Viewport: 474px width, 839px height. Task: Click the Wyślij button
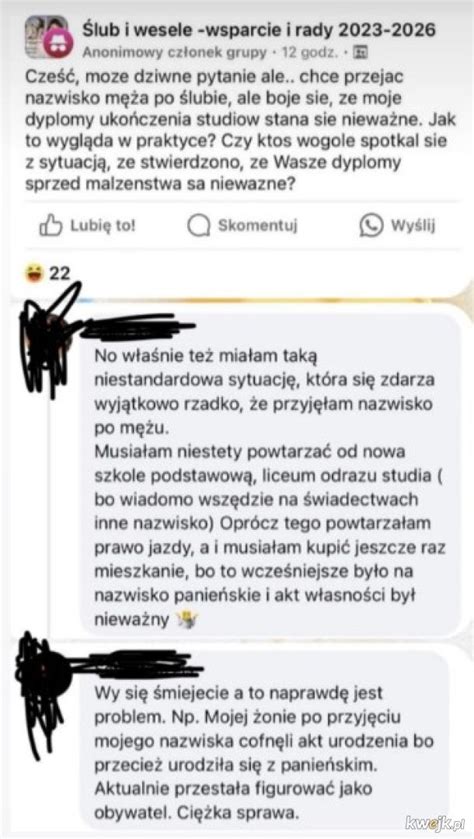click(398, 226)
